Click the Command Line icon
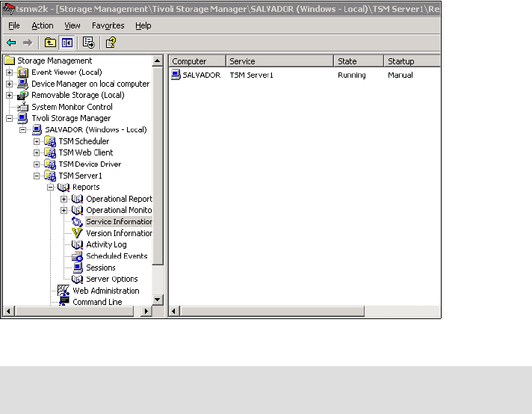The image size is (532, 414). coord(64,301)
